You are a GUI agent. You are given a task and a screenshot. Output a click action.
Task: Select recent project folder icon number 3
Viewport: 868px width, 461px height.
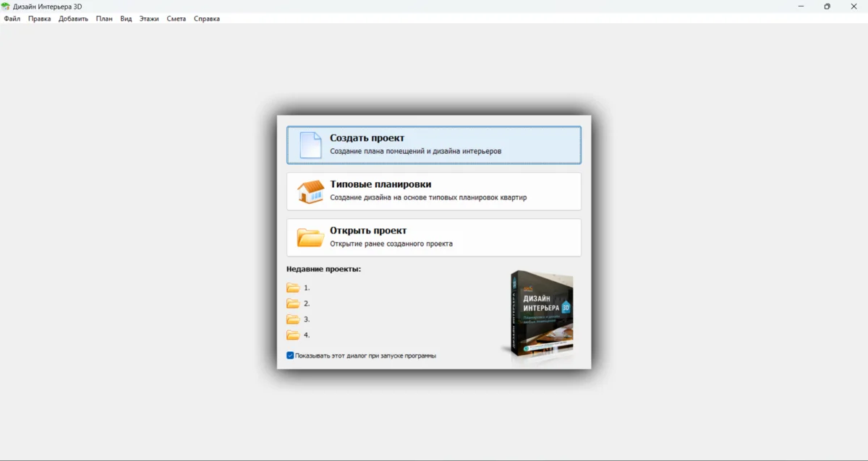coord(293,319)
